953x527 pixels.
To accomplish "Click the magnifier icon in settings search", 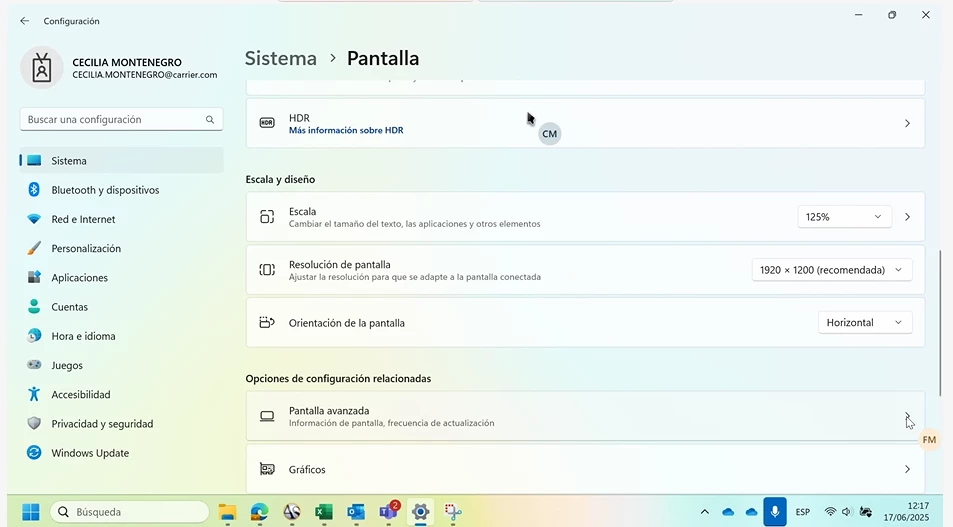I will point(210,120).
